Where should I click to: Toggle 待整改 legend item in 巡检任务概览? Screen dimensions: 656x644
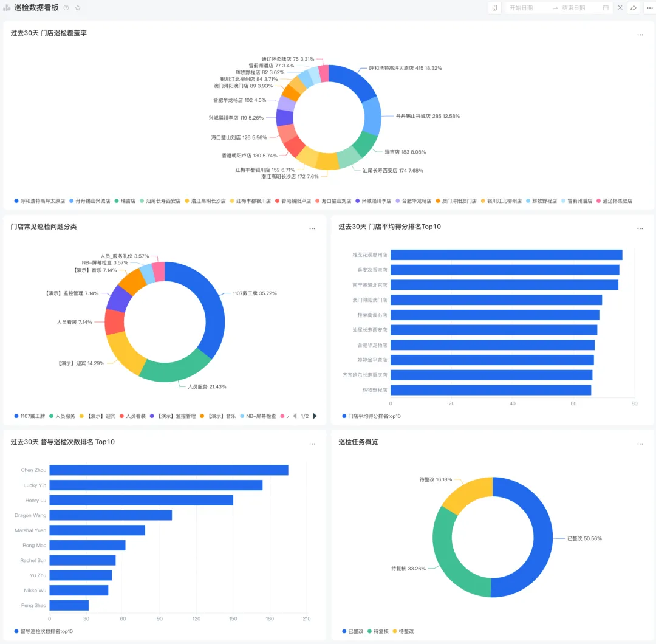click(x=403, y=631)
